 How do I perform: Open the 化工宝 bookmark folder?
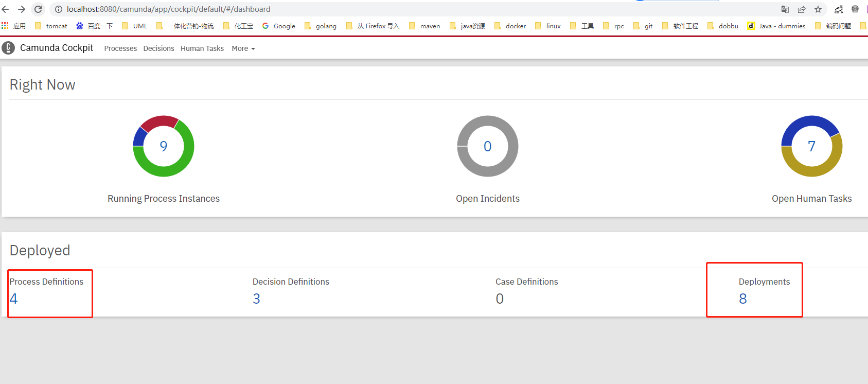click(238, 26)
